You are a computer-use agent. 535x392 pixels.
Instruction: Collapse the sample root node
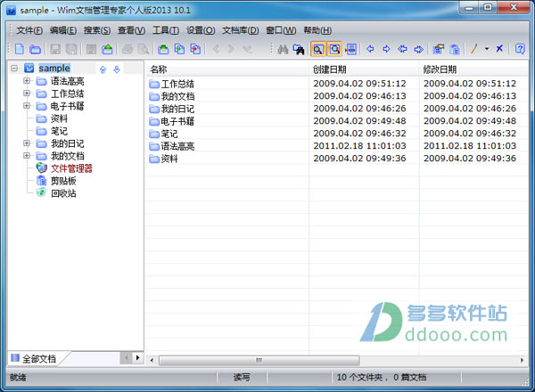(14, 69)
